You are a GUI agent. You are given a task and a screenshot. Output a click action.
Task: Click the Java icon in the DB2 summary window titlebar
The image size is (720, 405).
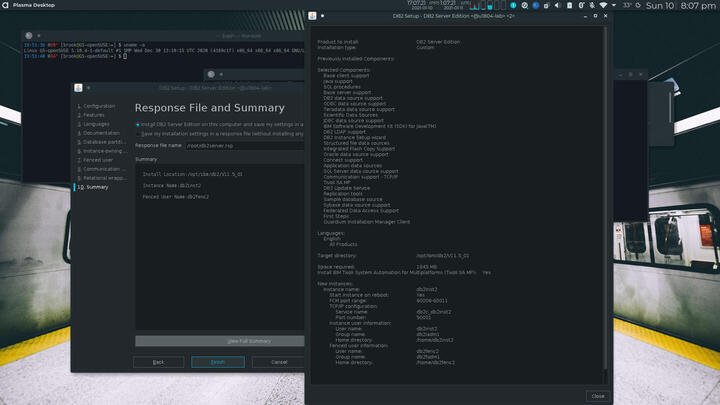click(x=312, y=16)
